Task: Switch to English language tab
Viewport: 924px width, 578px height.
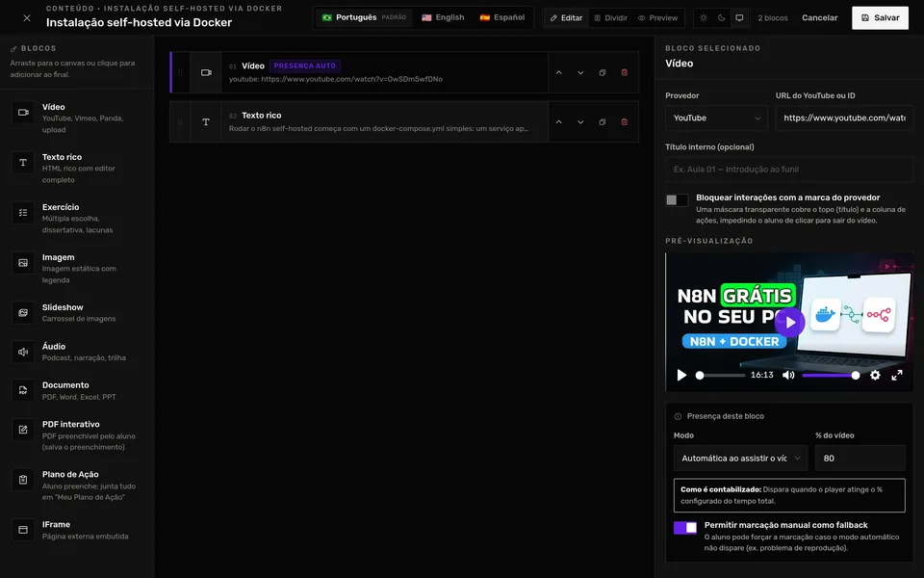Action: pos(443,17)
